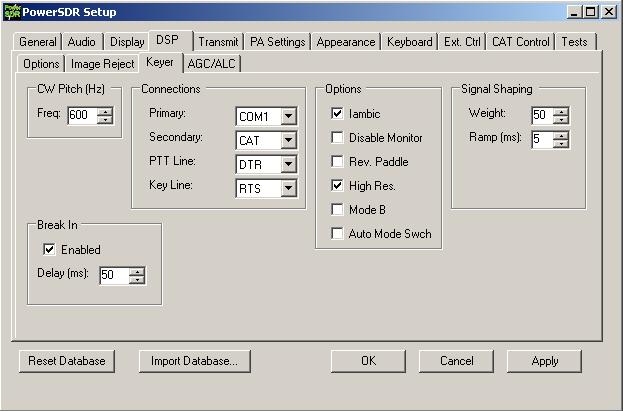
Task: Open the PTT Line dropdown
Action: coord(288,164)
